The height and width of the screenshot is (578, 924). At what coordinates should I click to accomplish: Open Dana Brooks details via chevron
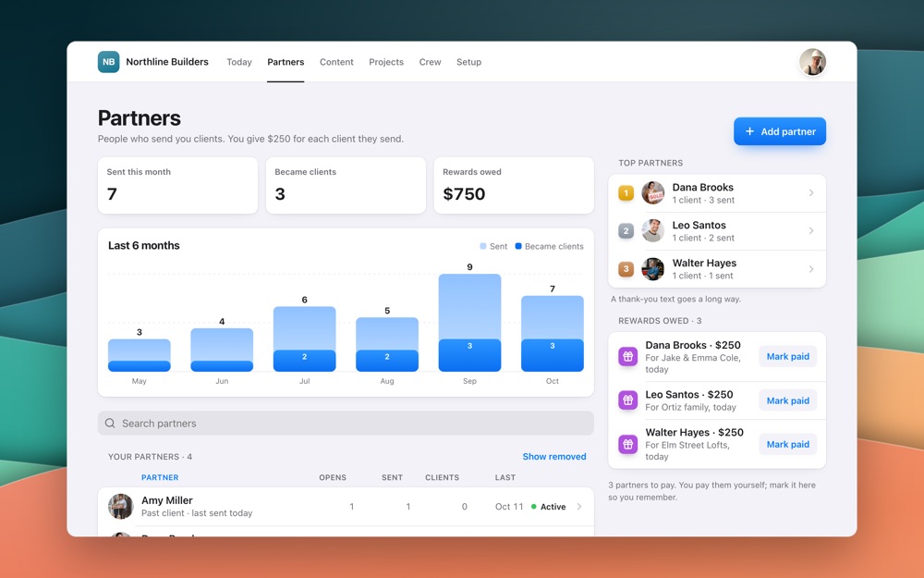pos(811,193)
